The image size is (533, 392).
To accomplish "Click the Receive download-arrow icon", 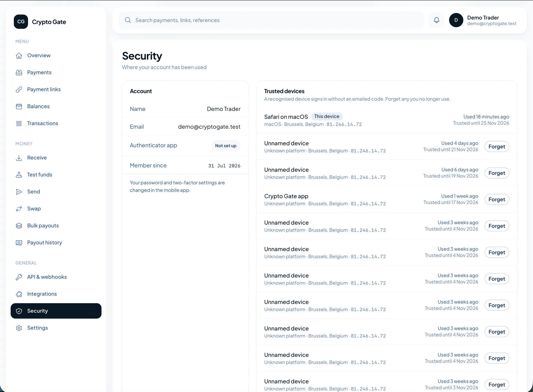I will click(x=19, y=158).
